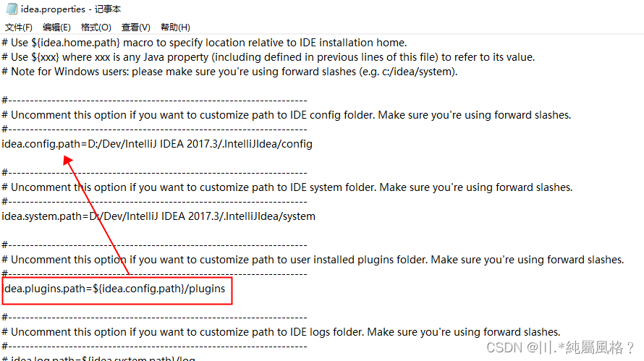The image size is (644, 361).
Task: Click the IDE system folder comment line
Action: point(287,187)
